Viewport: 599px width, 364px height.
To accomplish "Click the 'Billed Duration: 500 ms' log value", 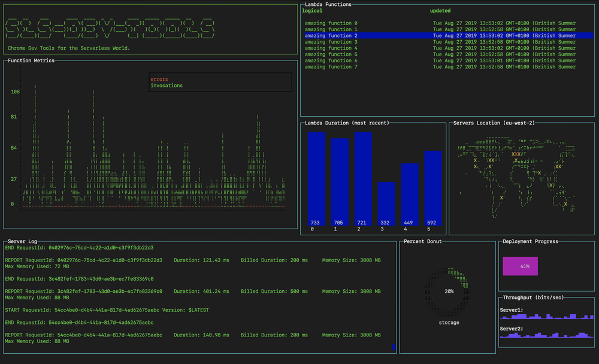I will point(274,291).
